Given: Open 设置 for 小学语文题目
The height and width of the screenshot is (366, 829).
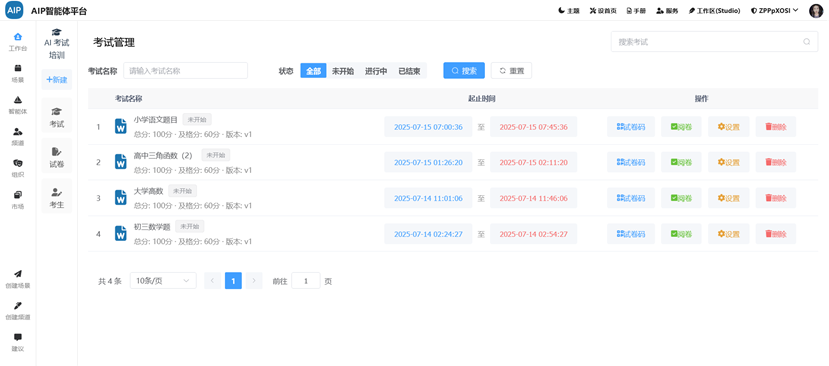Looking at the screenshot, I should [x=729, y=127].
